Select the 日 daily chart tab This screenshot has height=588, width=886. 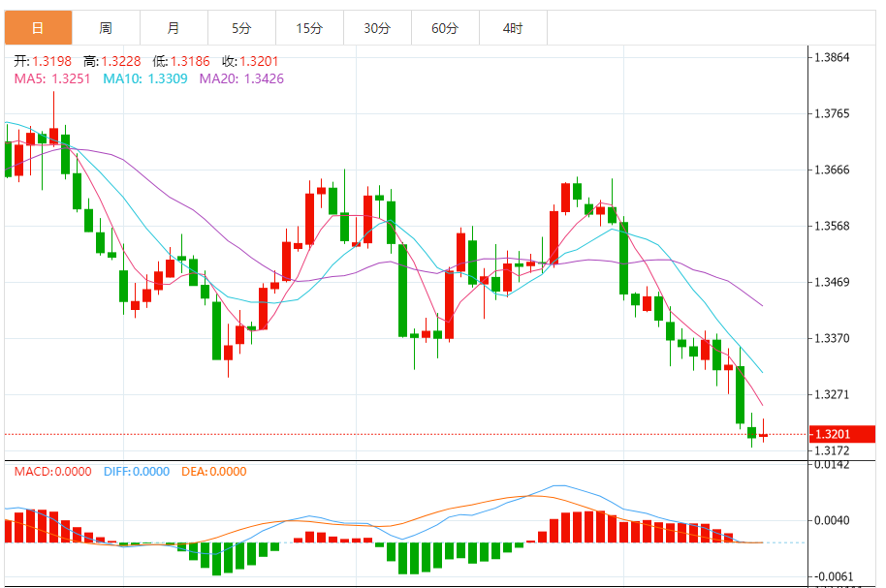[39, 28]
